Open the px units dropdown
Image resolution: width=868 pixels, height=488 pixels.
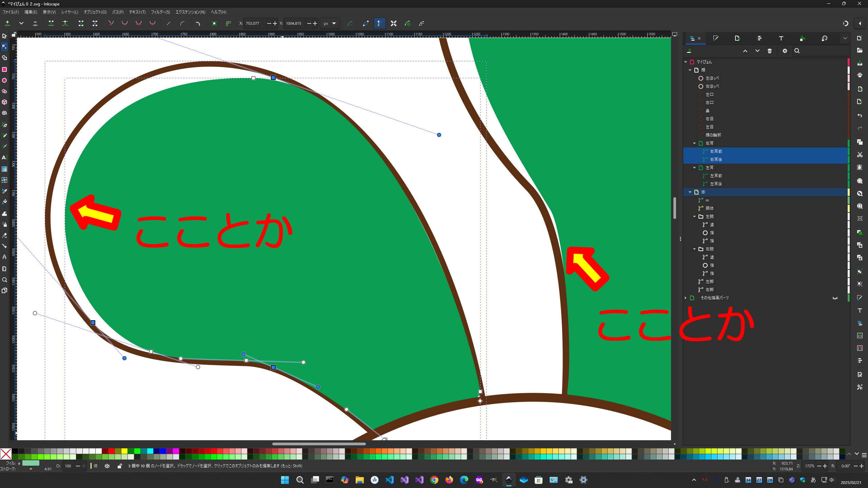[x=330, y=23]
